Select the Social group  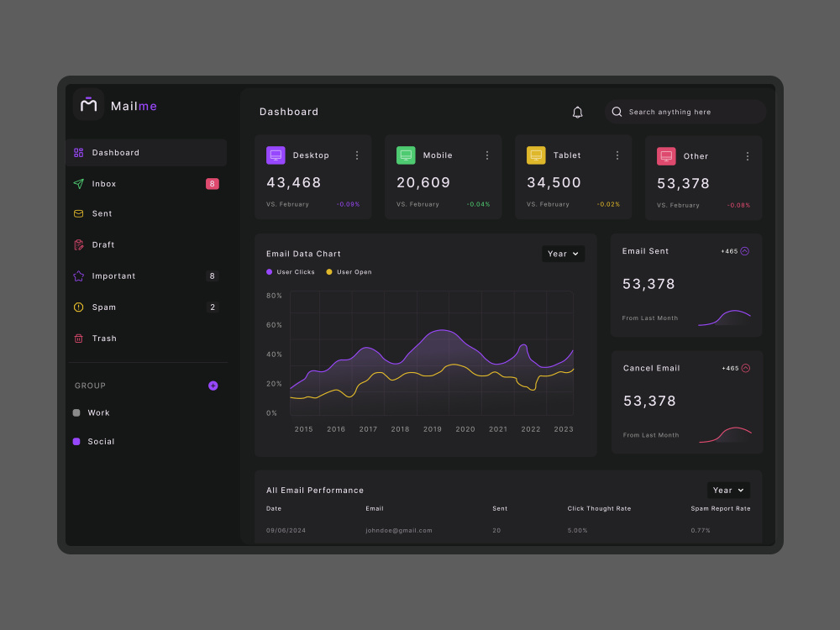[94, 442]
